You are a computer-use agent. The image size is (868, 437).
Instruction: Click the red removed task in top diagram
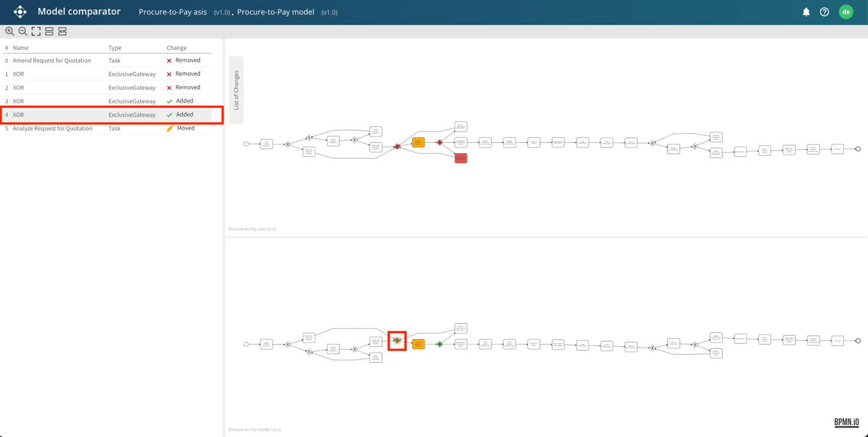click(460, 158)
